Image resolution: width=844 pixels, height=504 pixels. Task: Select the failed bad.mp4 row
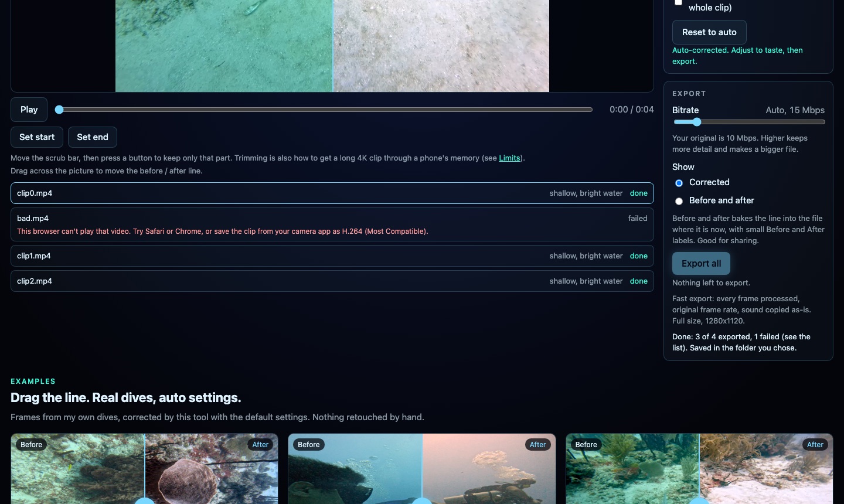pyautogui.click(x=332, y=224)
